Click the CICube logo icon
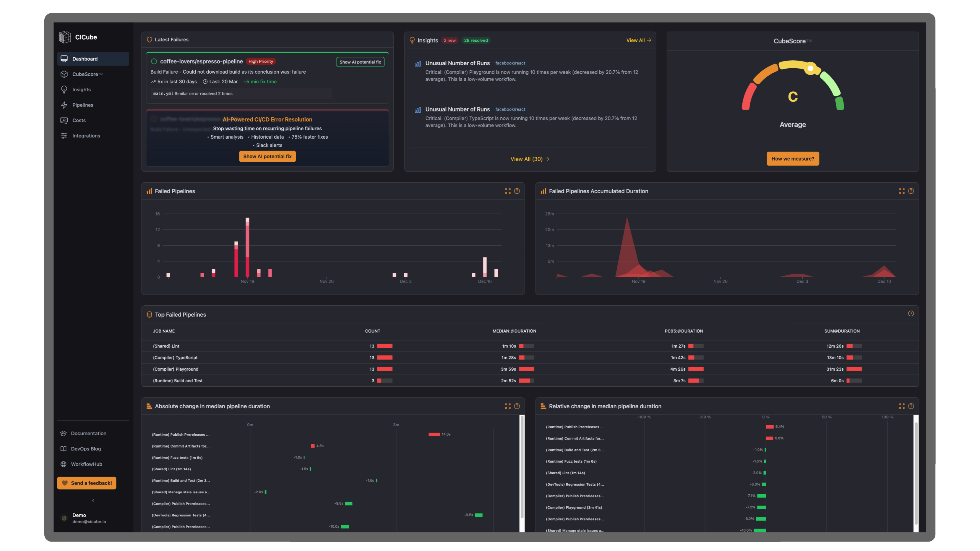This screenshot has width=980, height=551. (65, 37)
